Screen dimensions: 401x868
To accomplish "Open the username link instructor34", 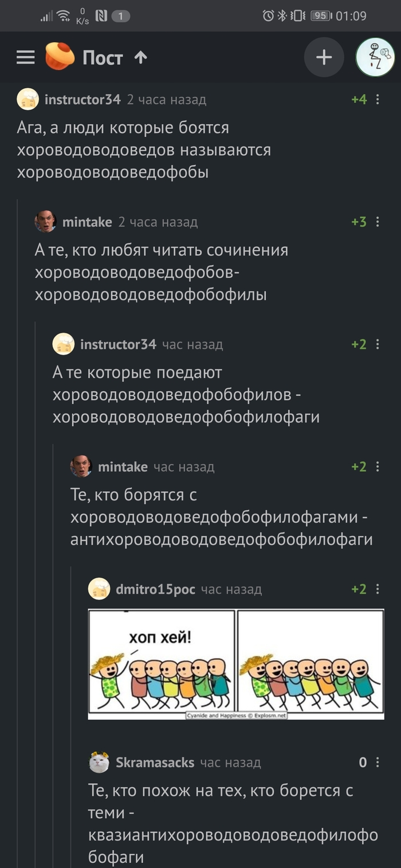I will click(81, 99).
